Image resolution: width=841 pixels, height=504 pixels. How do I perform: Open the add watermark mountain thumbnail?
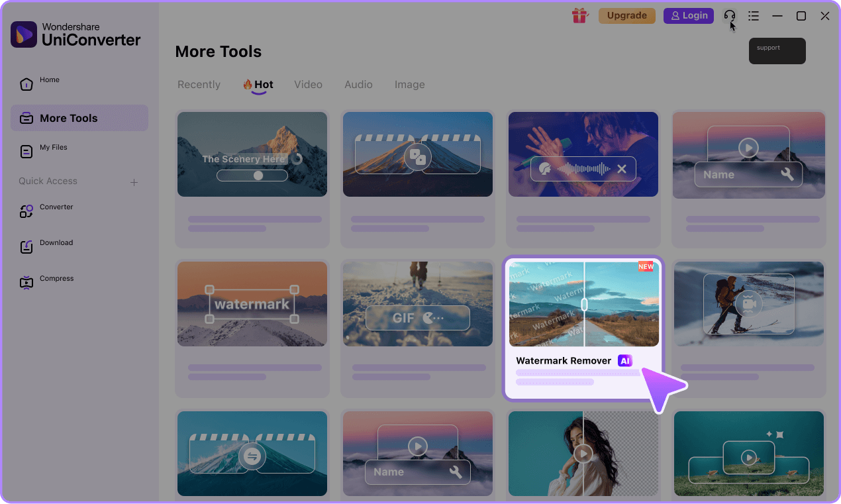252,304
